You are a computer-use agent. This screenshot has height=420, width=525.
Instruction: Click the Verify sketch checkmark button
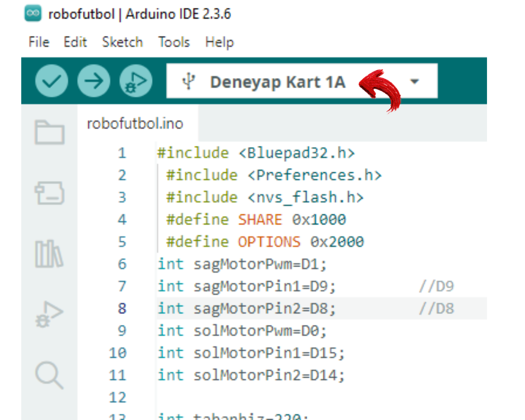(51, 81)
